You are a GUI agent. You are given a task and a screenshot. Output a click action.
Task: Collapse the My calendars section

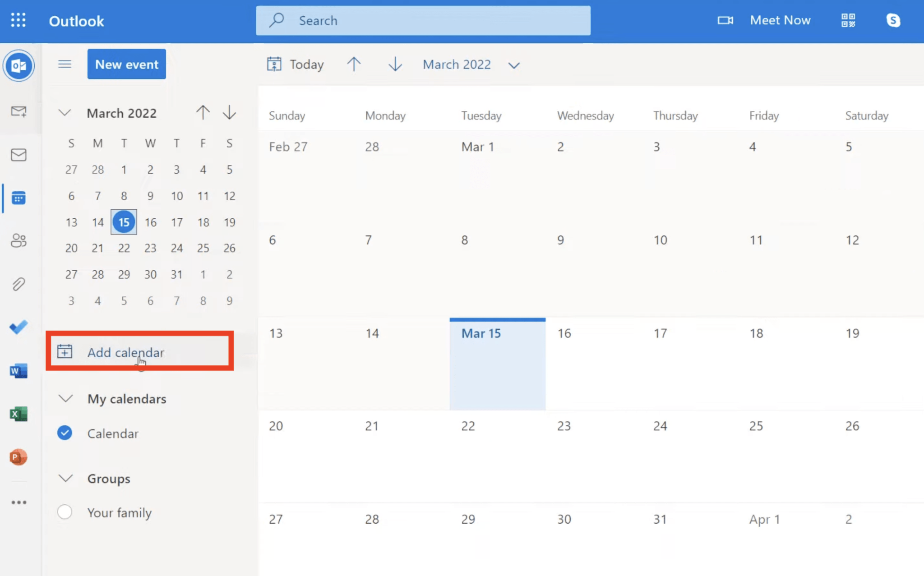click(65, 398)
